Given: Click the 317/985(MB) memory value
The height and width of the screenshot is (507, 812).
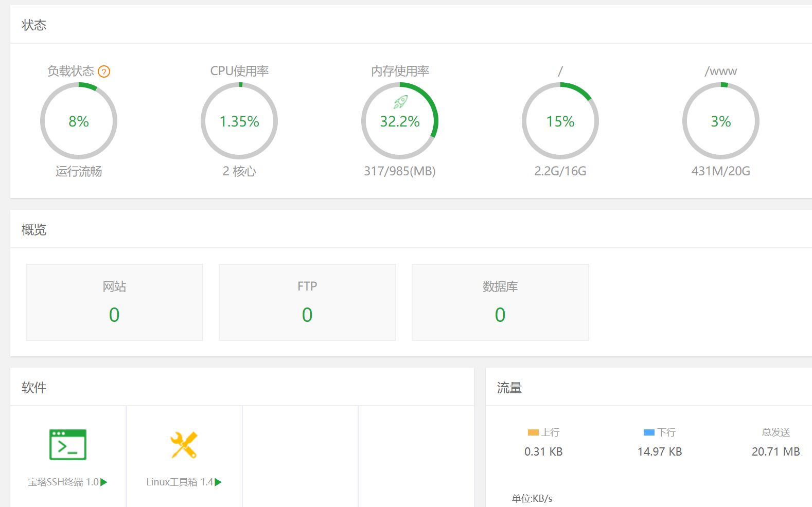Looking at the screenshot, I should pyautogui.click(x=400, y=171).
